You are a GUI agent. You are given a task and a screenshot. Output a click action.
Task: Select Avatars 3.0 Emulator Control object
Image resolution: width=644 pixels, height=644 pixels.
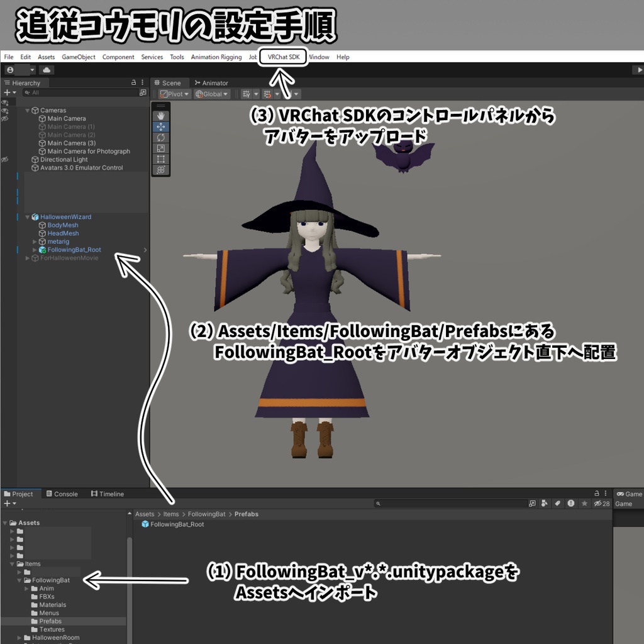coord(81,167)
